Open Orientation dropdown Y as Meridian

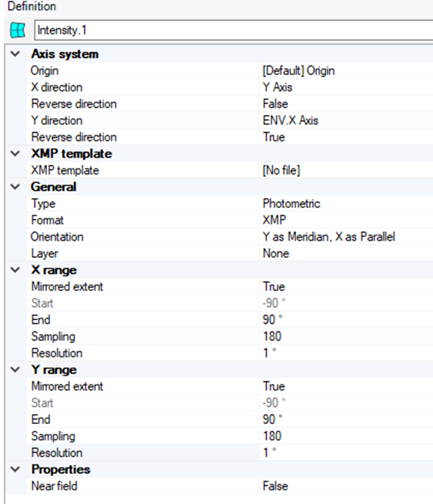[346, 236]
